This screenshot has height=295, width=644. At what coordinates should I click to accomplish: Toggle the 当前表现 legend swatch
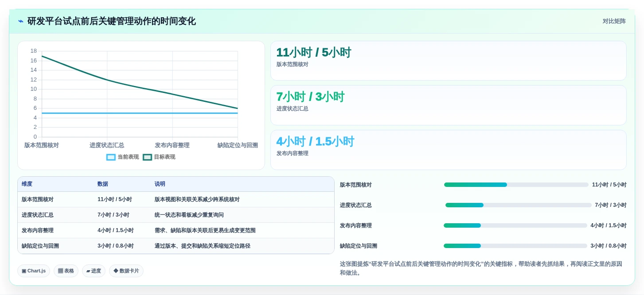pyautogui.click(x=111, y=157)
